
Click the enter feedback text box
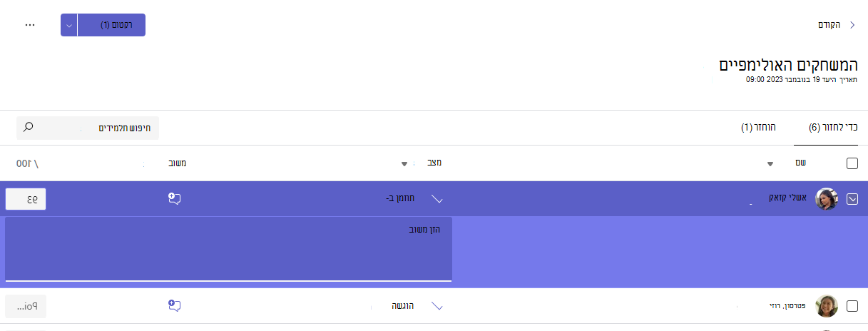[x=228, y=249]
